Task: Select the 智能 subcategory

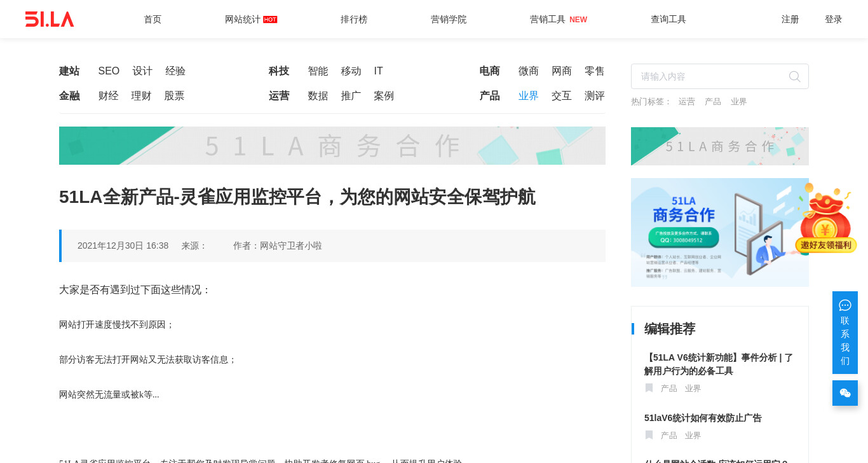Action: click(318, 71)
